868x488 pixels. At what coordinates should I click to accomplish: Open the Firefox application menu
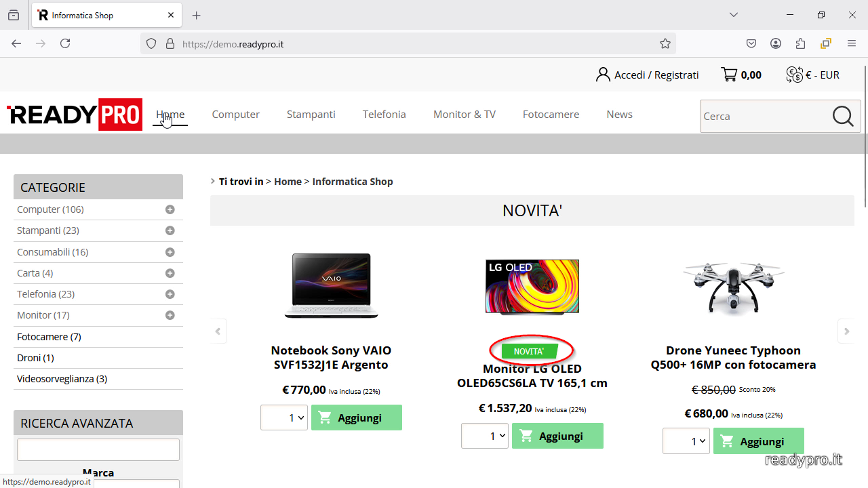pos(852,43)
